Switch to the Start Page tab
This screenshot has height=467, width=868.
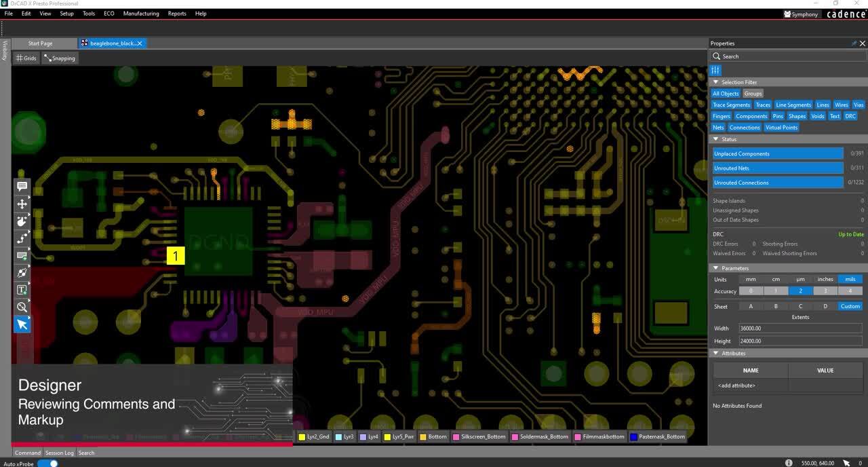coord(40,43)
